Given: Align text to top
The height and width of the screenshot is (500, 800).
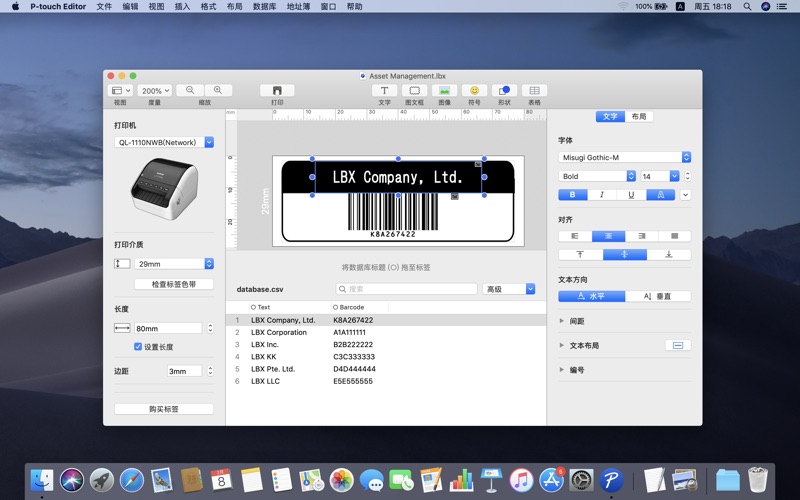Looking at the screenshot, I should [581, 255].
